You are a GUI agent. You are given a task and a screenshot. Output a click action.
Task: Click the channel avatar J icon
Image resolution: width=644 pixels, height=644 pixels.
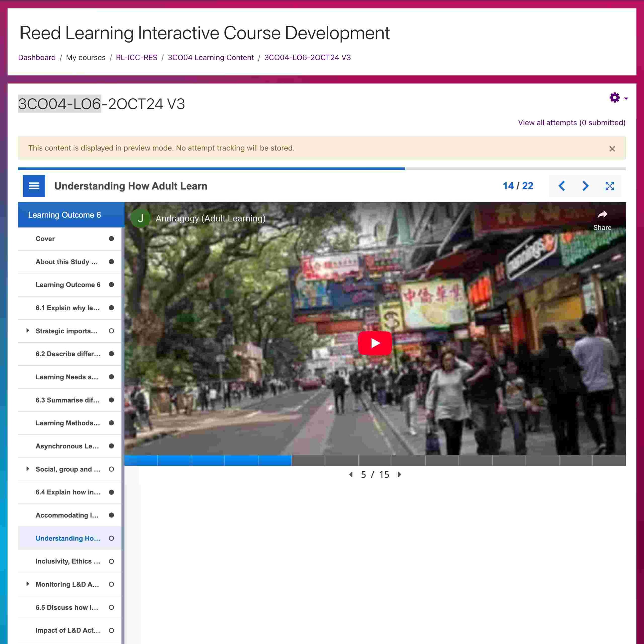pos(140,218)
